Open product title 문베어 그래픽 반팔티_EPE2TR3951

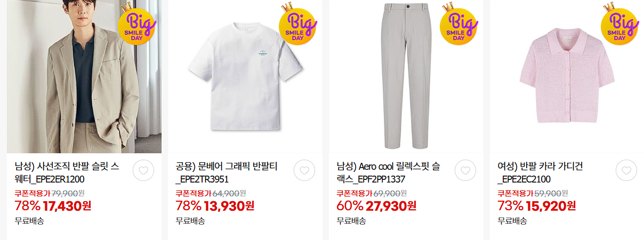tap(227, 173)
